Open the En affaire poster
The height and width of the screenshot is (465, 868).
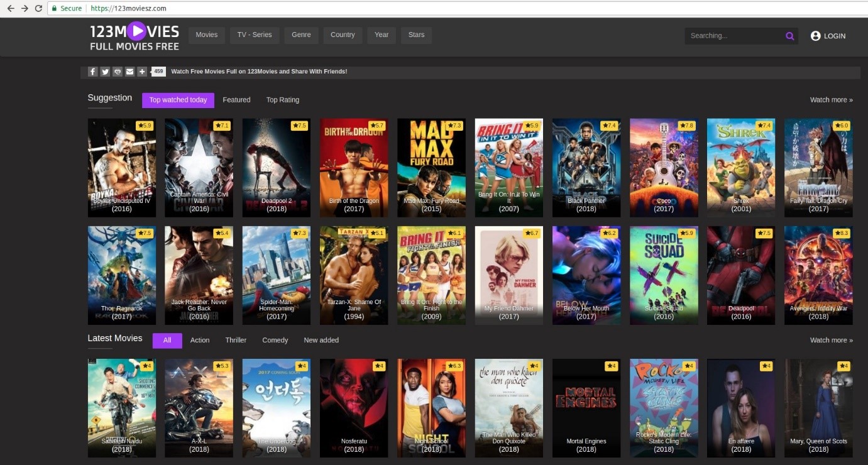(x=741, y=408)
